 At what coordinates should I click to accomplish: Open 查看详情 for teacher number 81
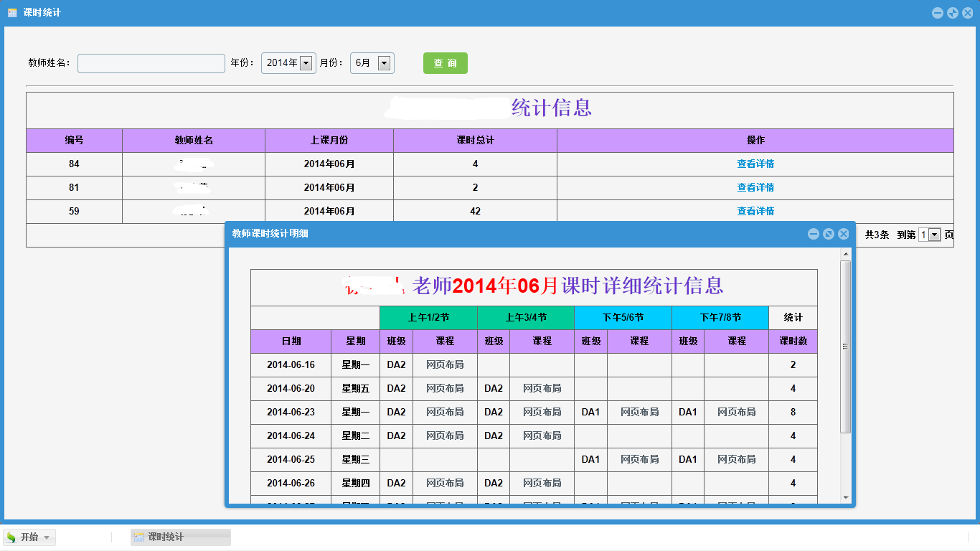pos(755,187)
